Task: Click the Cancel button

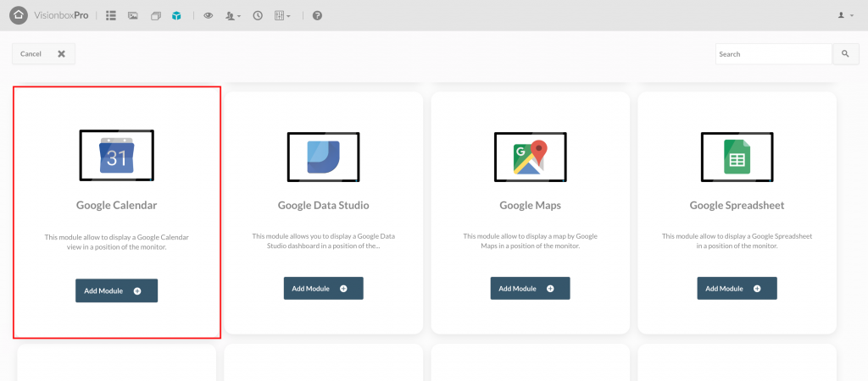Action: pos(43,53)
